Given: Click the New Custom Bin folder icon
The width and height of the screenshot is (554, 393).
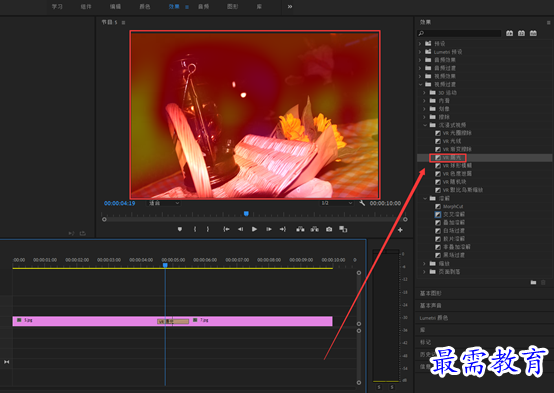Looking at the screenshot, I should click(533, 282).
